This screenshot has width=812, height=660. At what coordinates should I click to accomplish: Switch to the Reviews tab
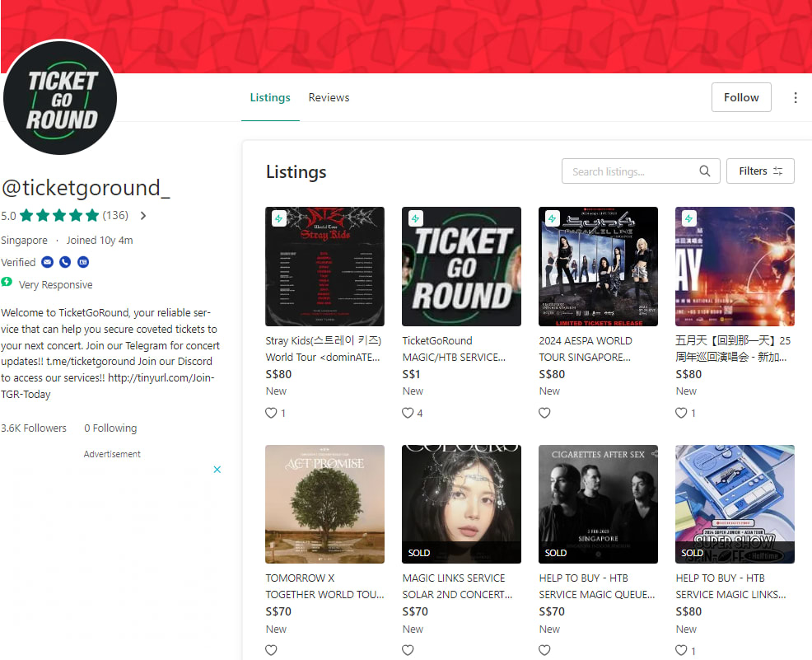[x=329, y=97]
